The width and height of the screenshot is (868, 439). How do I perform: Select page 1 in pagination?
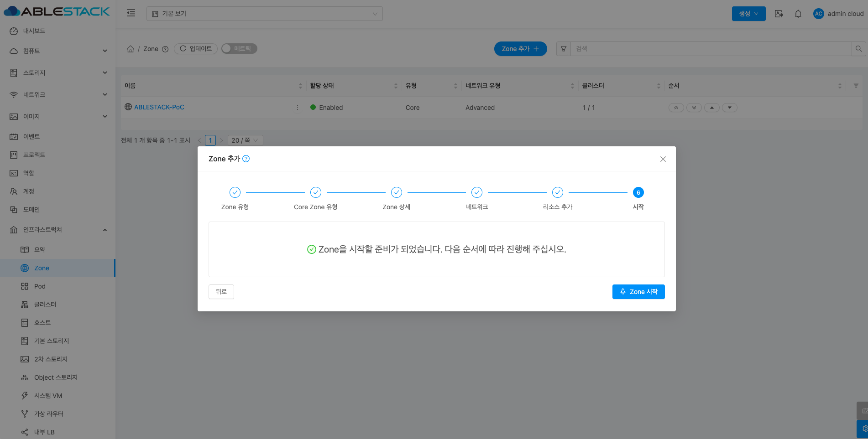210,140
